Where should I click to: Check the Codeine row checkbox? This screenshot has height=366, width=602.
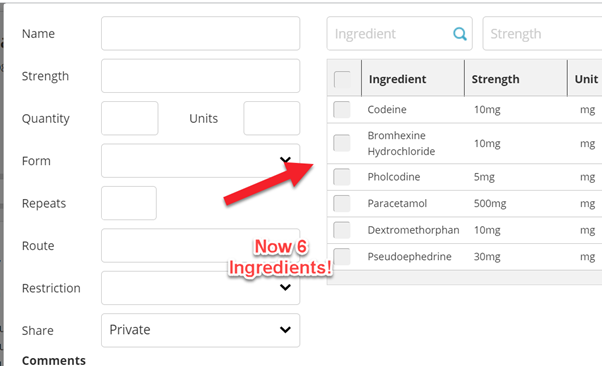point(342,109)
